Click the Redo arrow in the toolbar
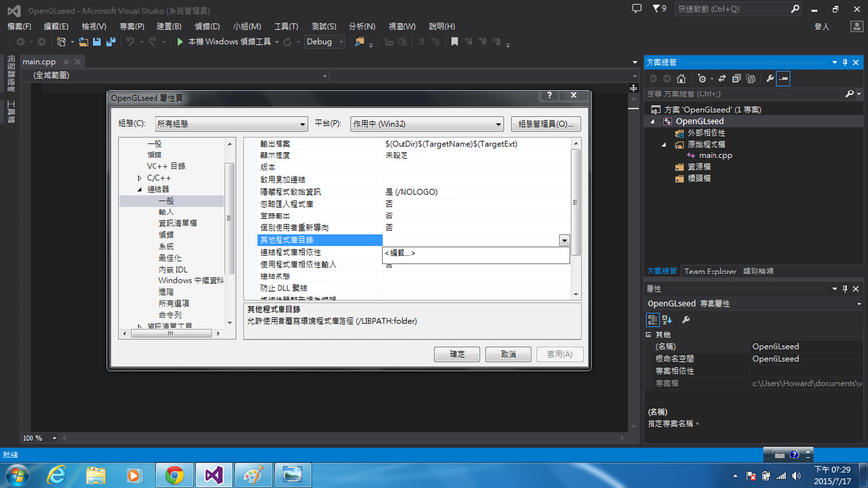The width and height of the screenshot is (868, 488). [153, 42]
